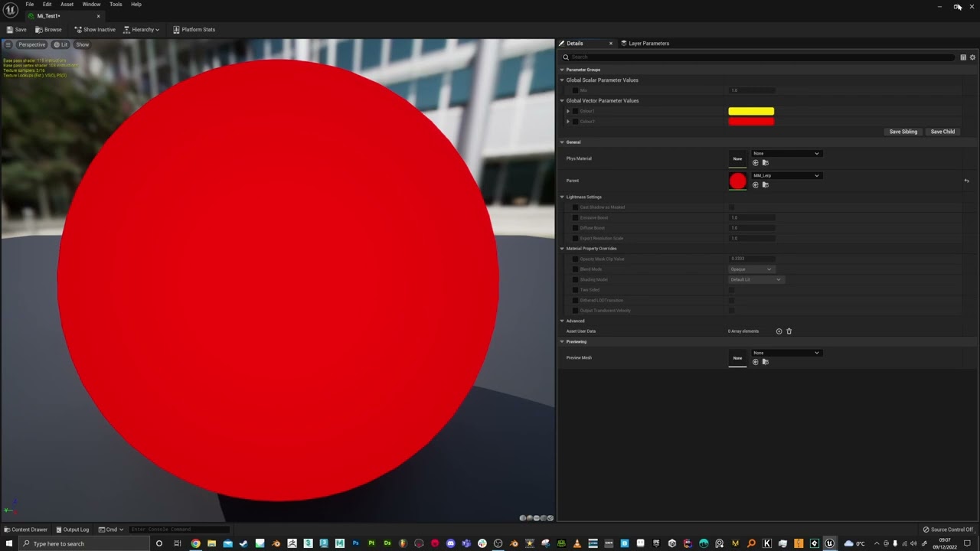The image size is (980, 551).
Task: Enable Blend Mode override checkbox
Action: [576, 269]
